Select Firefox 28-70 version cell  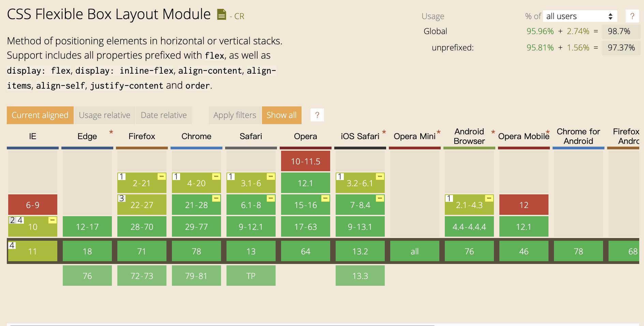(x=142, y=226)
